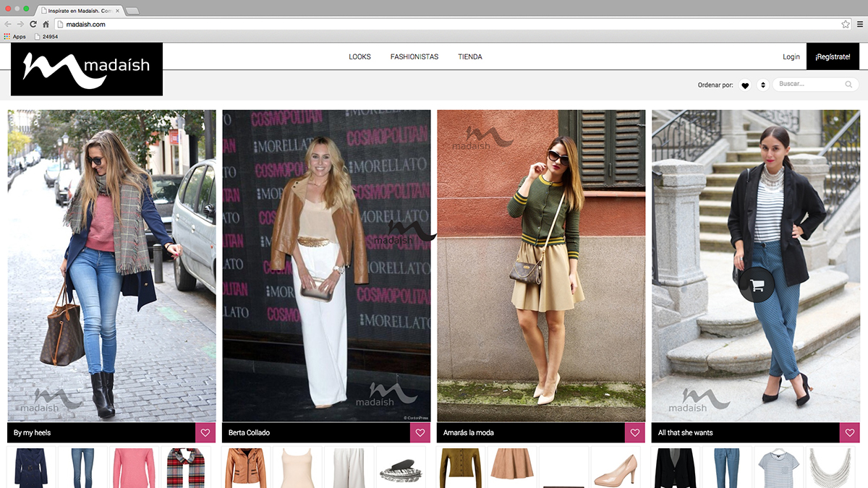Like the By my heels look
Screen dimensions: 868x488
pyautogui.click(x=205, y=433)
